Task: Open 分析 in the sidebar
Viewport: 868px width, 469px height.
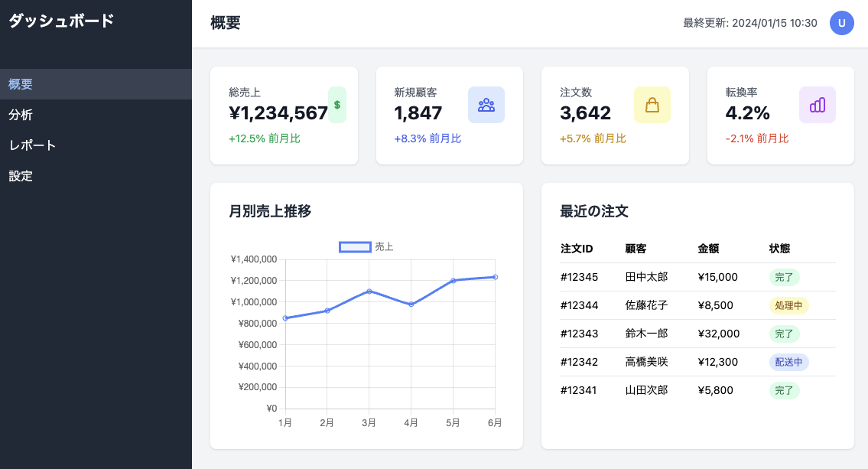Action: click(x=96, y=115)
